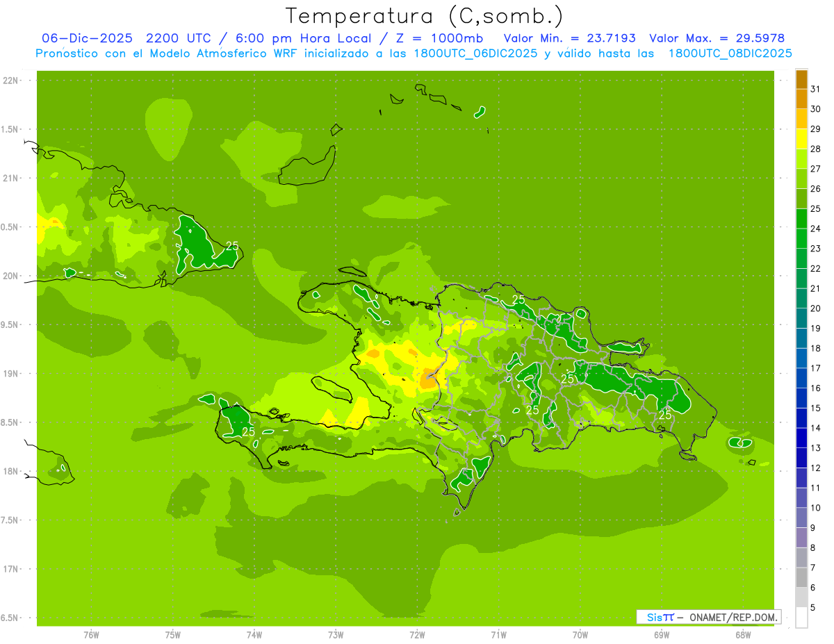The height and width of the screenshot is (644, 834).
Task: Click the "25" contour label on eastern Cuba
Action: tap(232, 246)
